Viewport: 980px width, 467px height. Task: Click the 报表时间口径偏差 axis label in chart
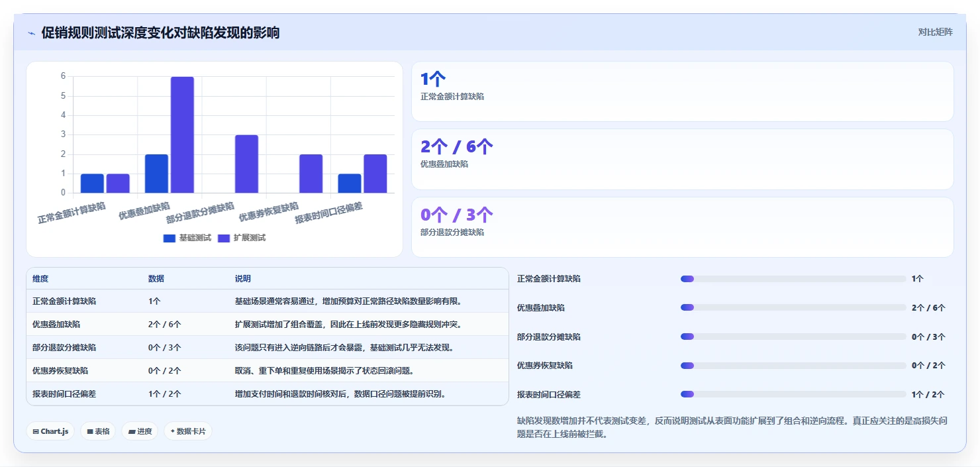click(328, 213)
